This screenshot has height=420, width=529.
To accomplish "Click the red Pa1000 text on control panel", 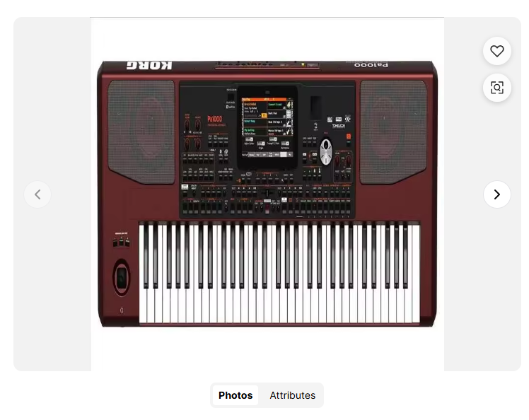I will point(214,119).
